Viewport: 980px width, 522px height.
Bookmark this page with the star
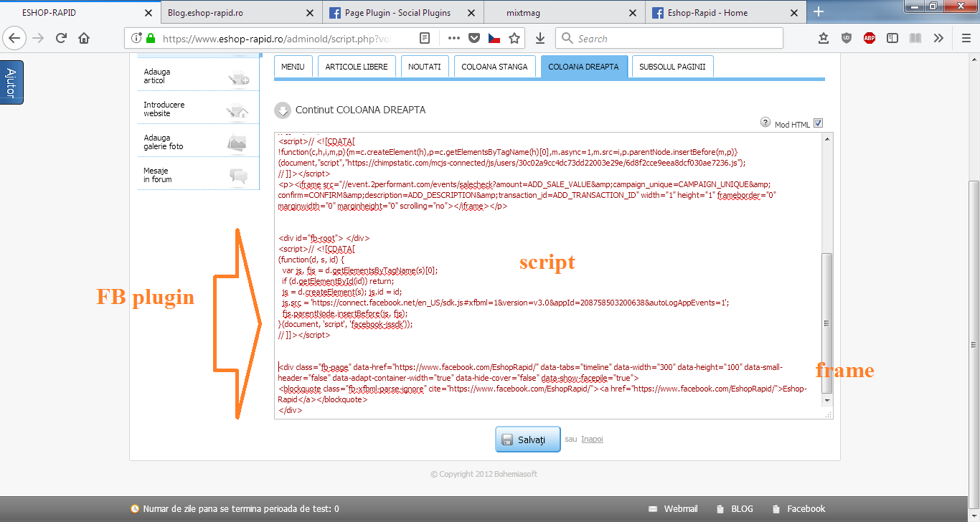point(514,39)
